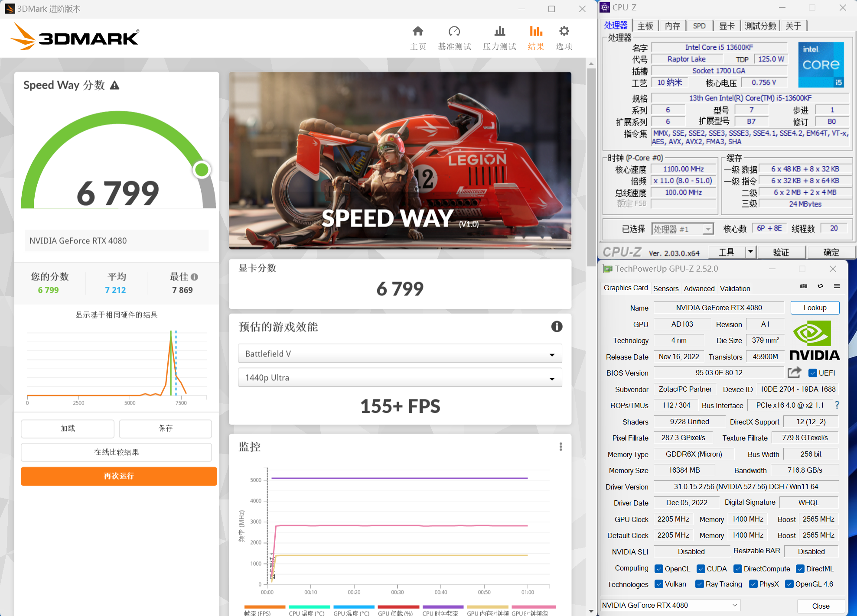
Task: Open GPU-Z hamburger menu
Action: click(837, 286)
